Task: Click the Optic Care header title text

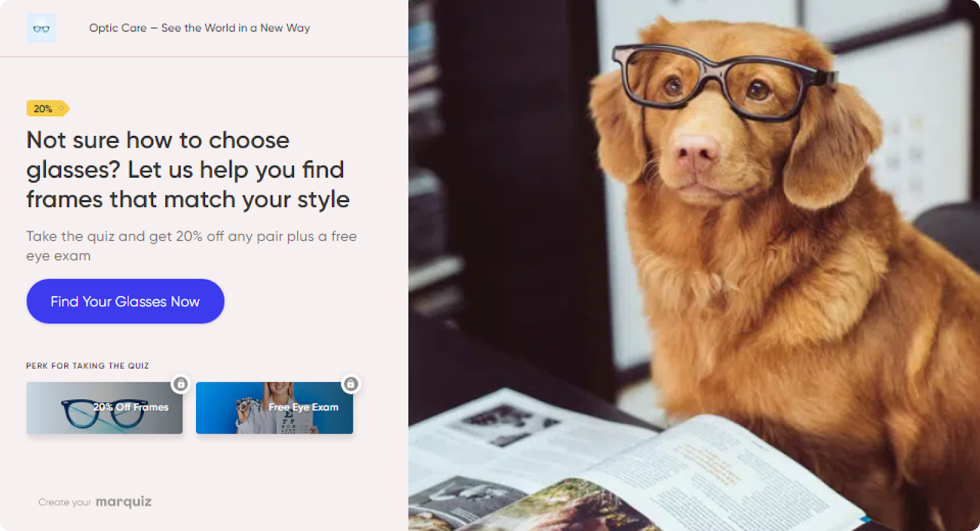Action: coord(200,28)
